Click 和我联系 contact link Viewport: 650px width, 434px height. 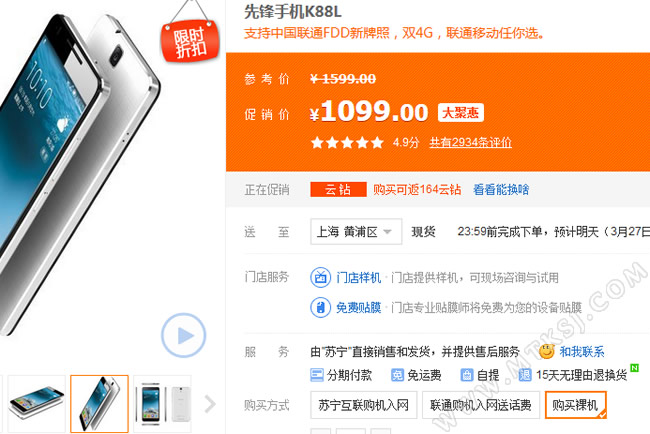582,352
